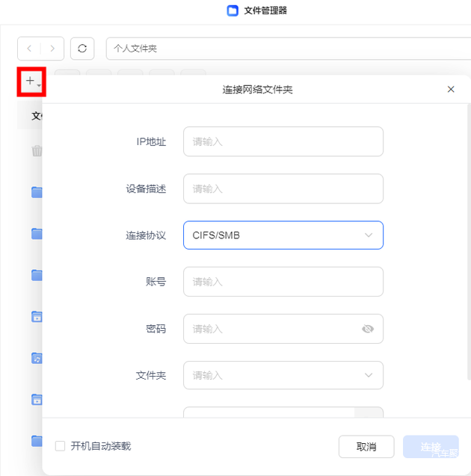Go back with the left arrow button

29,49
